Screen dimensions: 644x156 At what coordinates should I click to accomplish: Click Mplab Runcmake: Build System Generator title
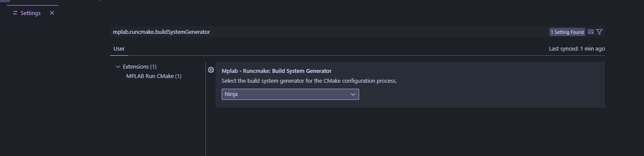(277, 71)
